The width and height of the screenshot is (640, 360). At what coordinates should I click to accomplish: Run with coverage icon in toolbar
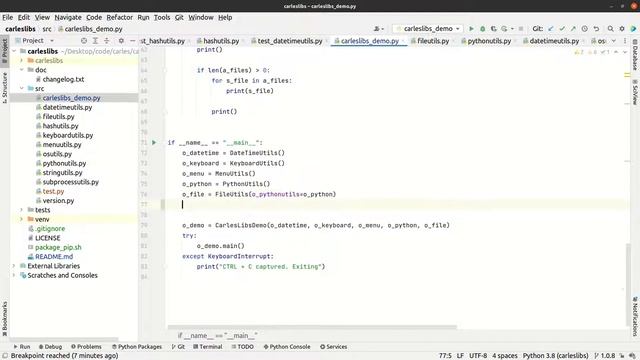click(493, 29)
